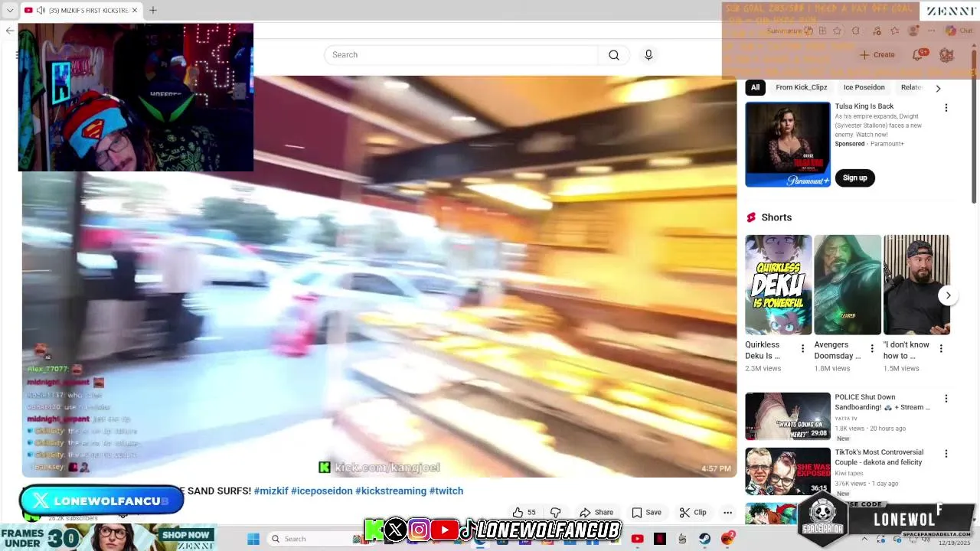The image size is (980, 551).
Task: Open options for Avengers Doomsday short
Action: (871, 349)
